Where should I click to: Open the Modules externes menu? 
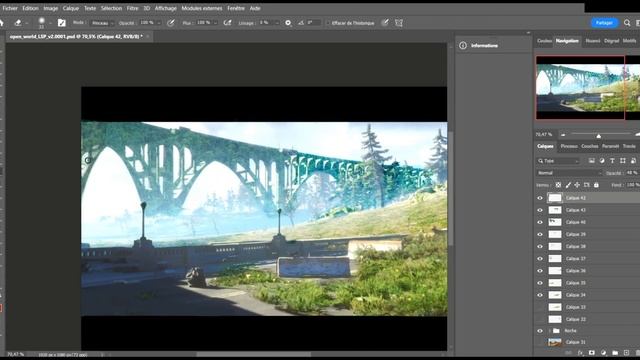202,8
